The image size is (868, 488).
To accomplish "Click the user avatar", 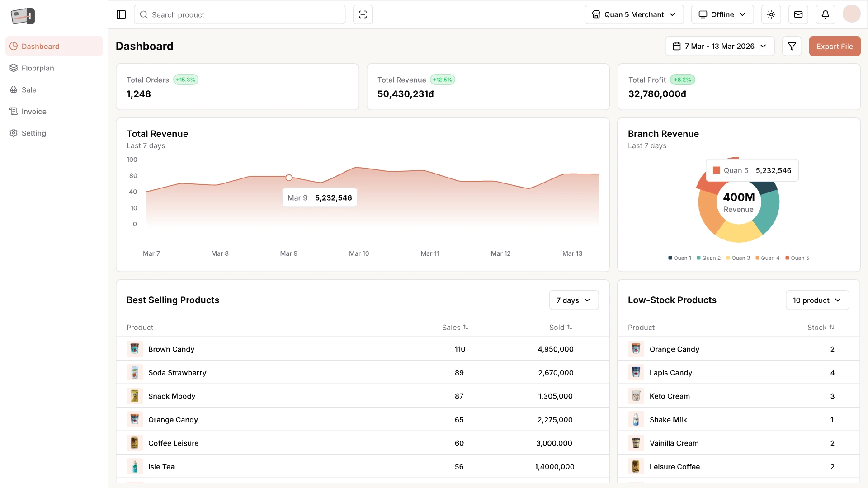I will 852,14.
